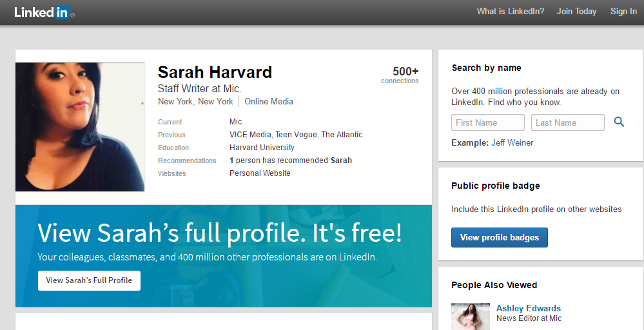Open Sarah Harvard's profile photo
Screen dimensions: 644x330
[x=80, y=127]
